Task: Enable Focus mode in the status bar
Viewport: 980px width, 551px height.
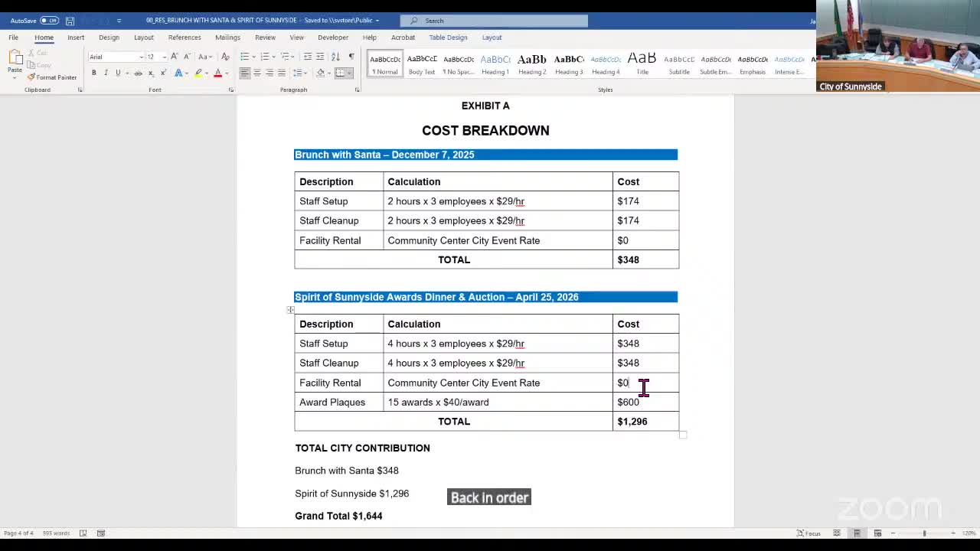Action: click(808, 533)
